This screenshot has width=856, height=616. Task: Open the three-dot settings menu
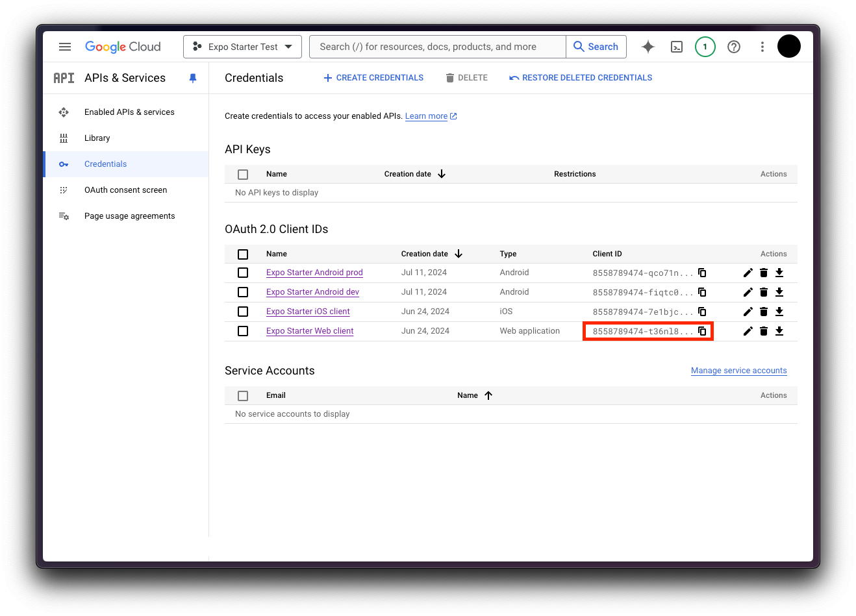point(762,47)
